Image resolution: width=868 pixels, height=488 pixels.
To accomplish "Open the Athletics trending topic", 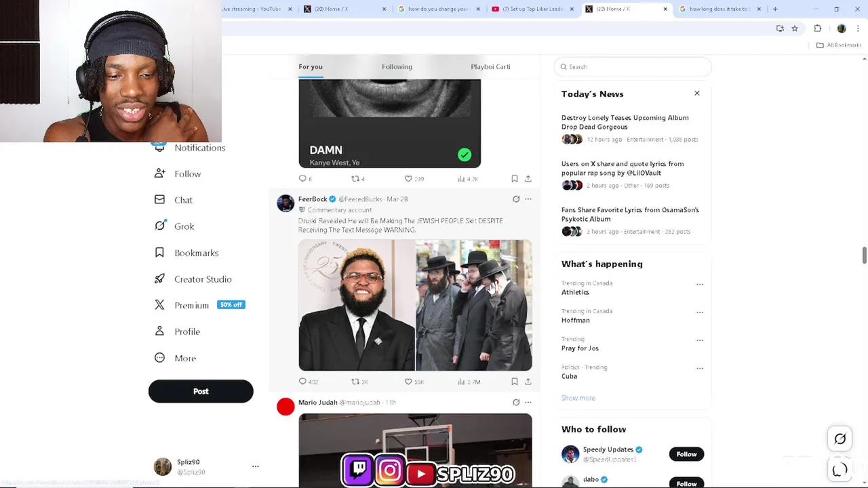I will [x=575, y=292].
